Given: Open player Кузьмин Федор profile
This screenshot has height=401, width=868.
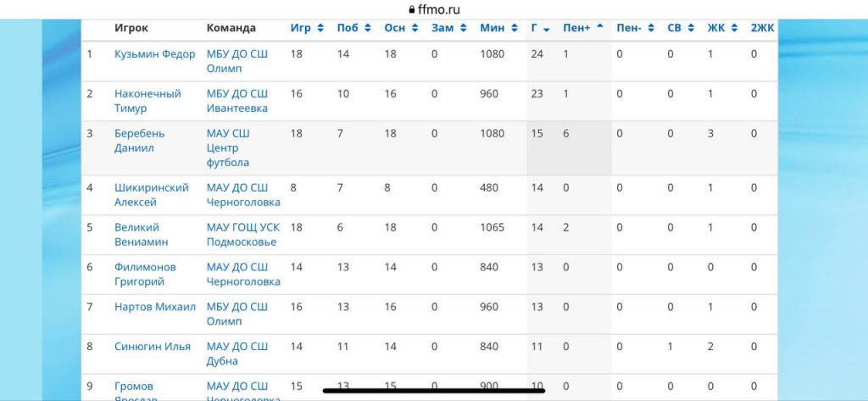Looking at the screenshot, I should [154, 54].
